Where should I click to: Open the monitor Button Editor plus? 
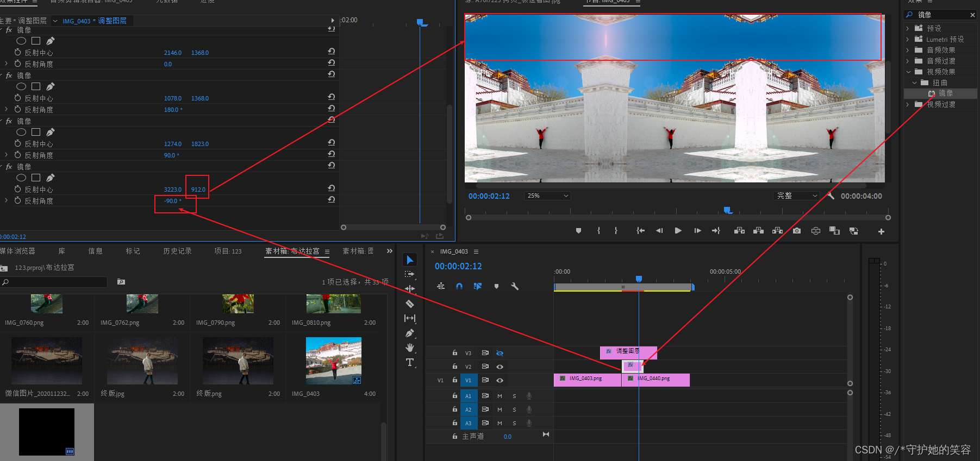coord(881,231)
